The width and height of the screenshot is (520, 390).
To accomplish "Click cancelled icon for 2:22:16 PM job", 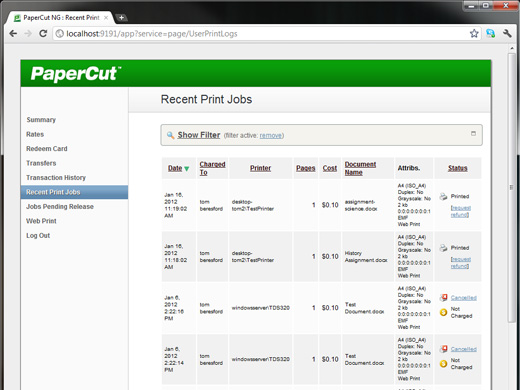I will pos(443,298).
